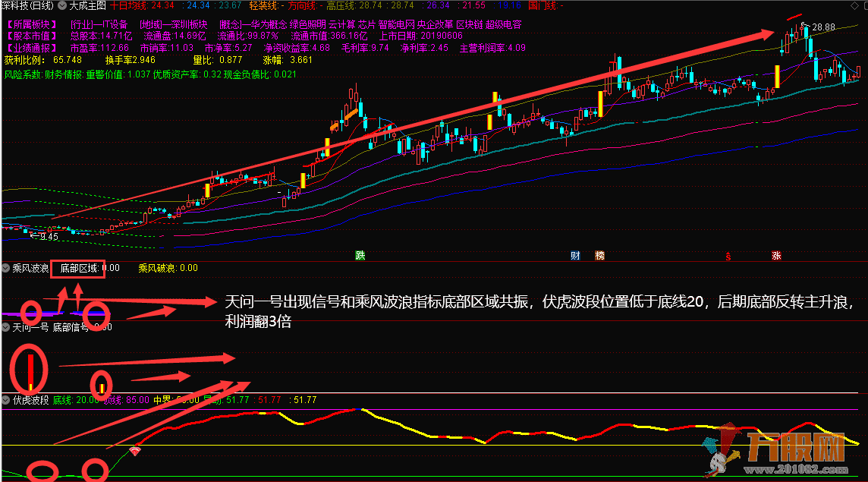Image resolution: width=868 pixels, height=482 pixels.
Task: Click the 超级电容 concept tag
Action: (x=504, y=24)
